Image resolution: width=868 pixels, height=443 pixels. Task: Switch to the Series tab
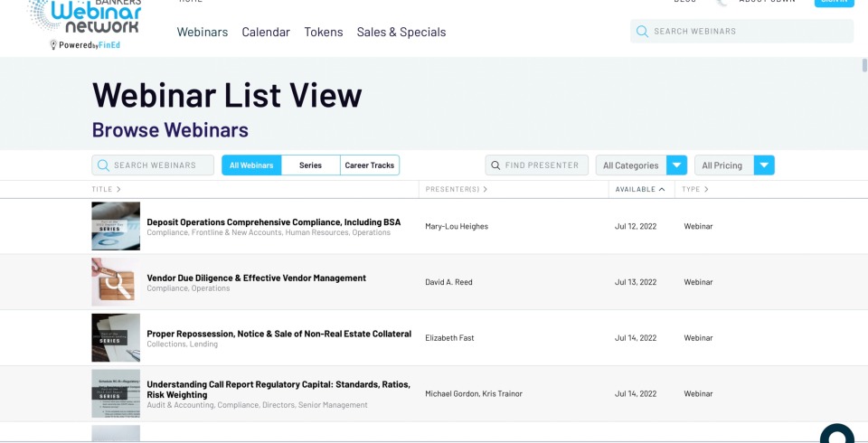[310, 165]
